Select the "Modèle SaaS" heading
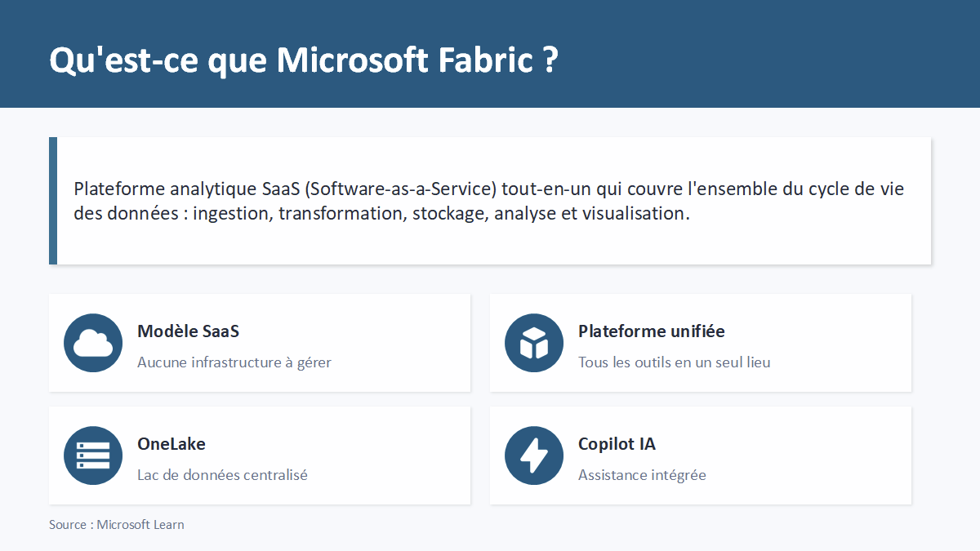This screenshot has width=980, height=551. point(188,331)
